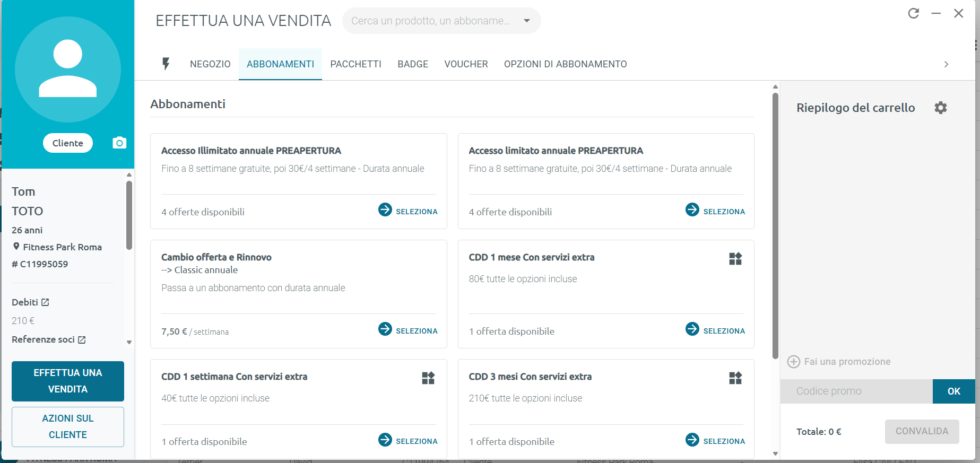The width and height of the screenshot is (980, 463).
Task: Close the sale dialog
Action: (958, 13)
